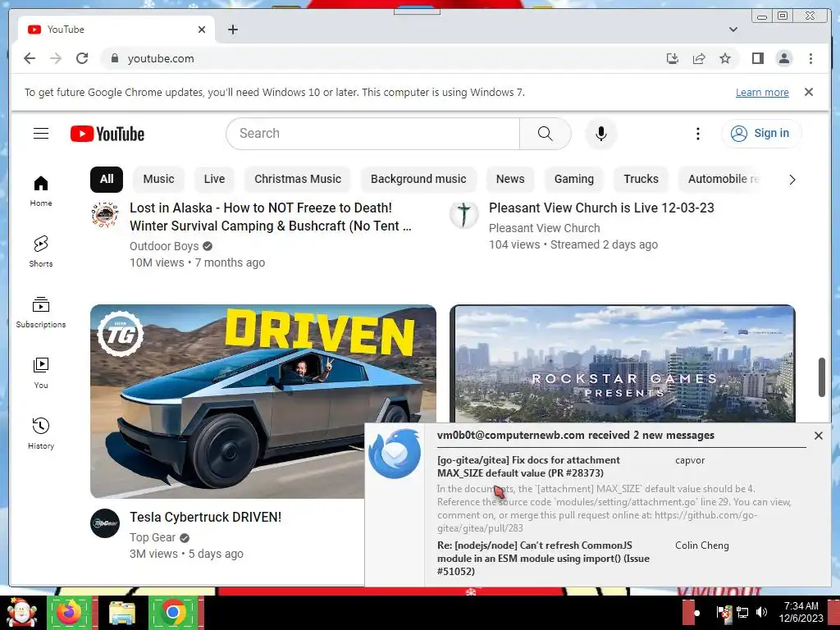Go to Home in sidebar
The width and height of the screenshot is (840, 630).
pos(41,191)
